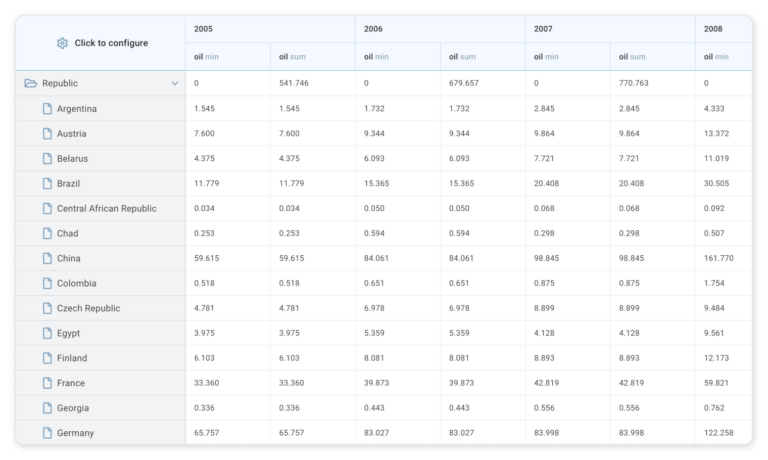Click the Chad document icon
This screenshot has height=460, width=768.
coord(47,234)
